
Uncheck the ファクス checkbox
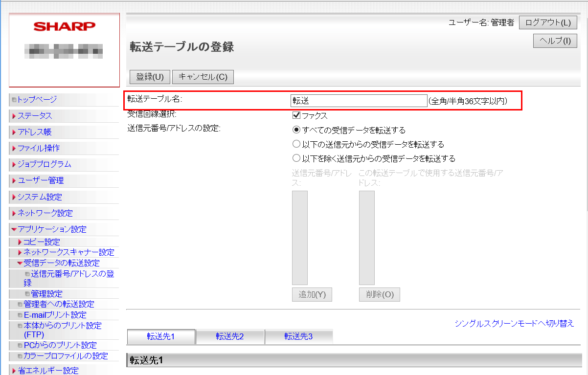tap(295, 116)
